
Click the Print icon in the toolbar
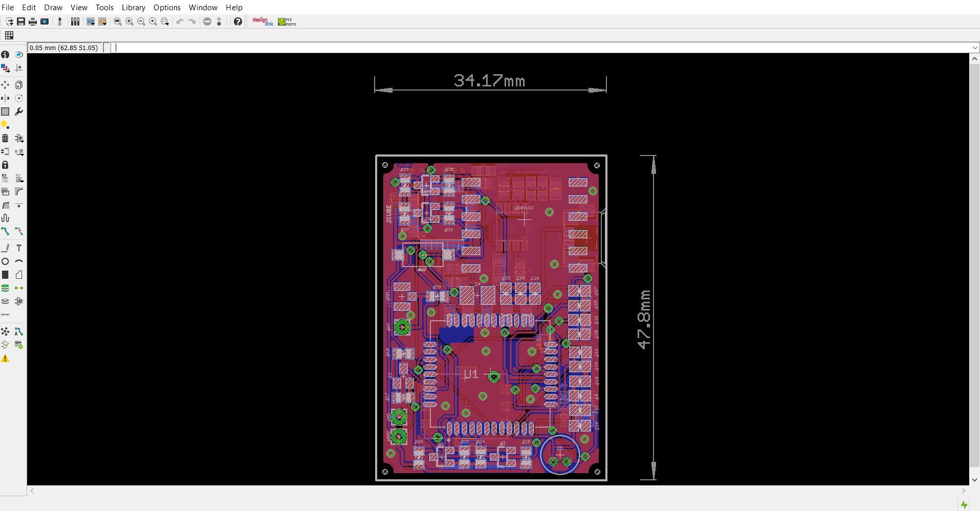(x=33, y=21)
